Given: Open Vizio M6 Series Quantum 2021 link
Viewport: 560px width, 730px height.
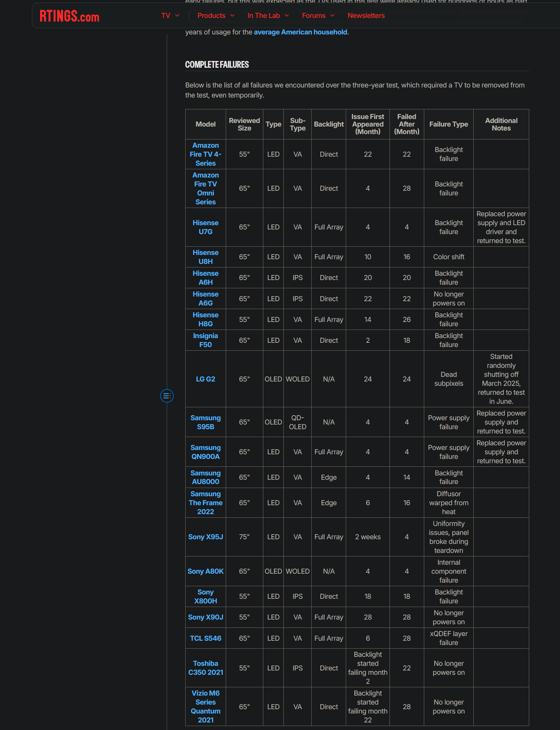Looking at the screenshot, I should (x=206, y=707).
